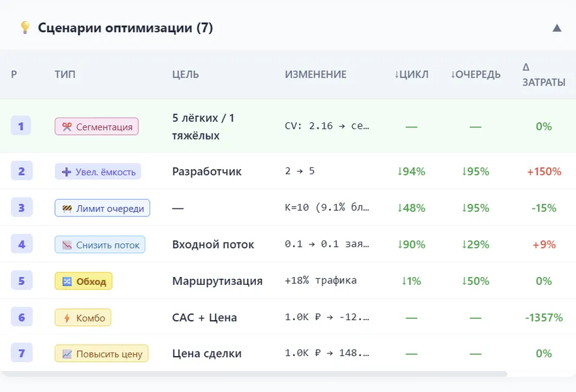Click the rank 1 number badge
The image size is (576, 392).
click(20, 126)
